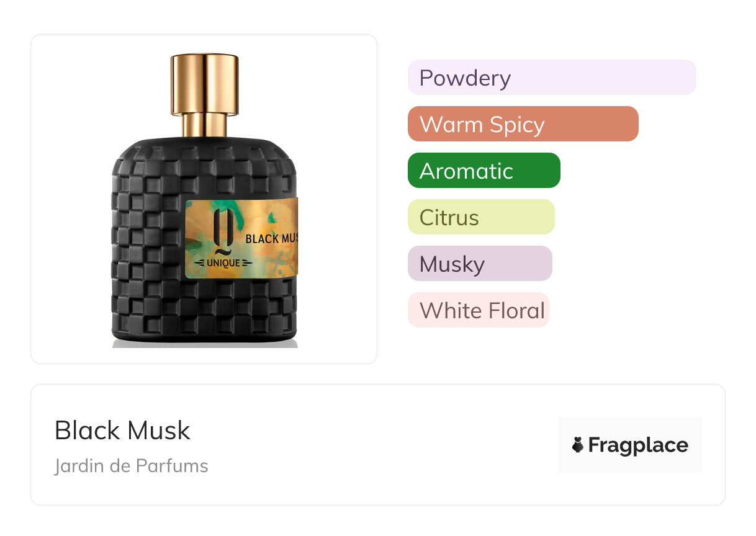Select the Warm Spicy accord bar
756x536 pixels.
[523, 124]
